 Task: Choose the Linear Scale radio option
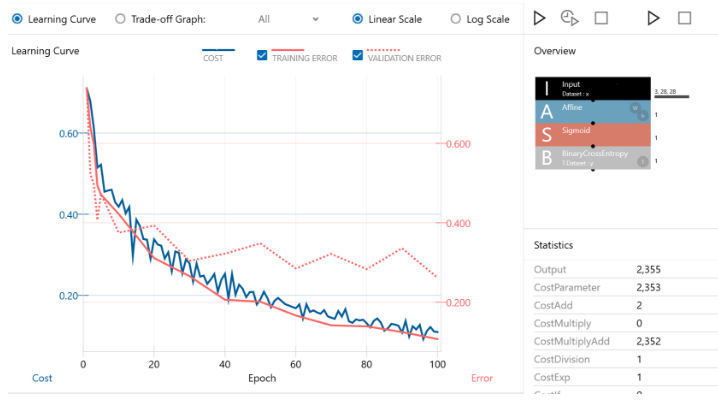[x=358, y=19]
